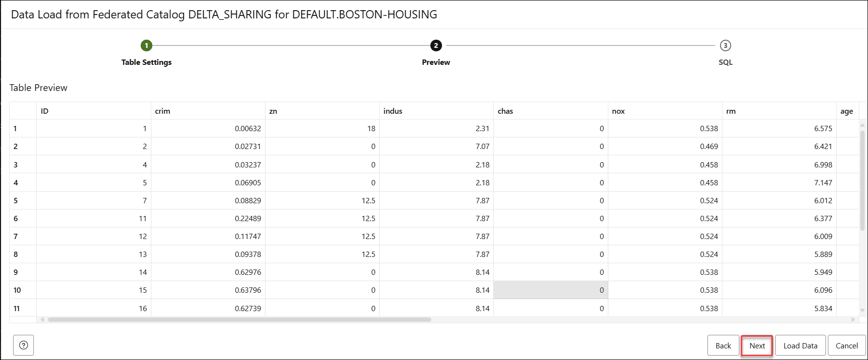Click the highlighted Next button
868x360 pixels.
pyautogui.click(x=757, y=345)
